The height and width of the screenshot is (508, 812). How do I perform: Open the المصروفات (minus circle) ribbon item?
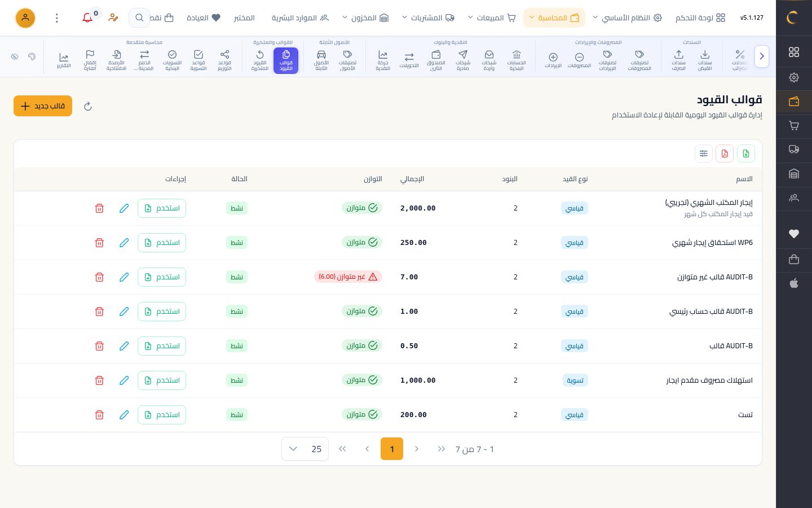click(579, 60)
